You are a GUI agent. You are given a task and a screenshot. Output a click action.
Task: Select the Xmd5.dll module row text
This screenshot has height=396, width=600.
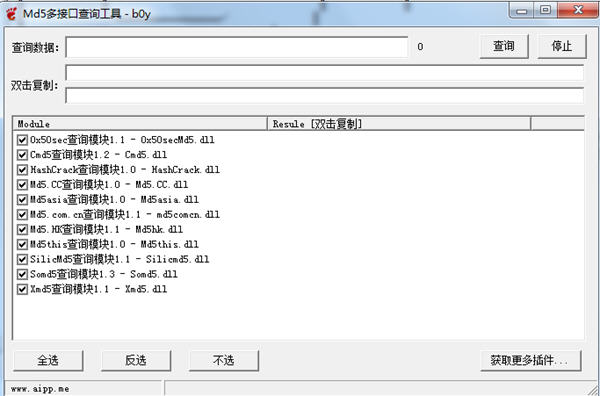point(98,289)
